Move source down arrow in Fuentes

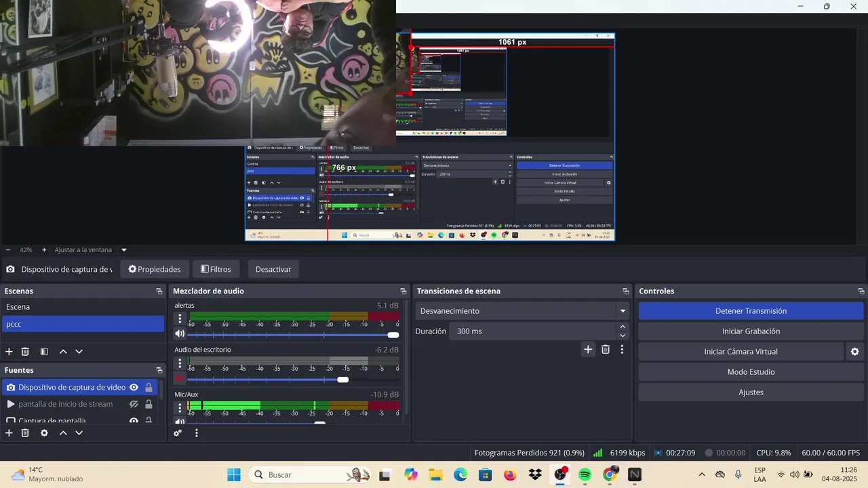coord(79,432)
